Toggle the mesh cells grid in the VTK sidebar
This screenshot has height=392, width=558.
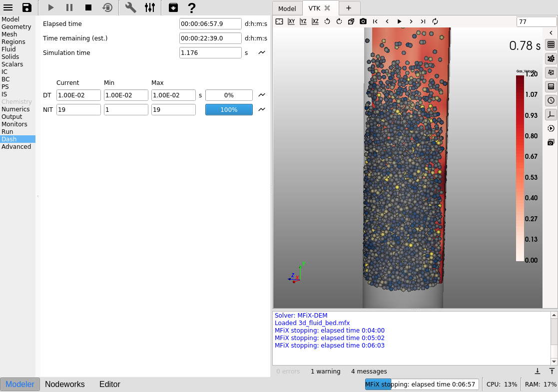(x=551, y=44)
